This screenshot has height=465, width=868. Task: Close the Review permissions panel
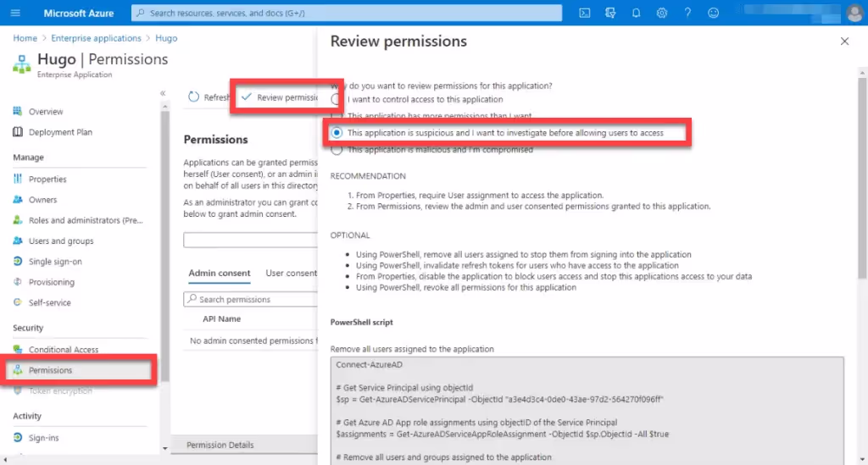tap(844, 41)
